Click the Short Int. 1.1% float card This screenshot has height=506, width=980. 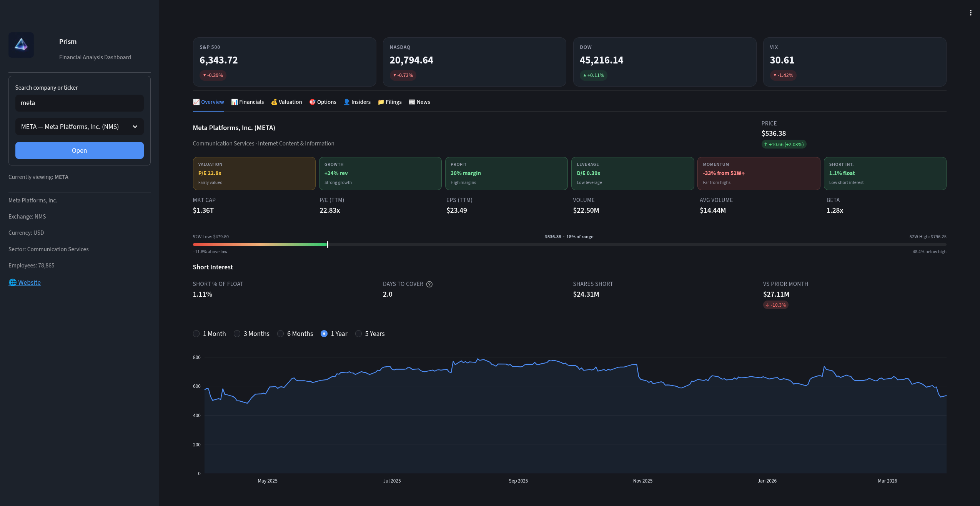[885, 174]
